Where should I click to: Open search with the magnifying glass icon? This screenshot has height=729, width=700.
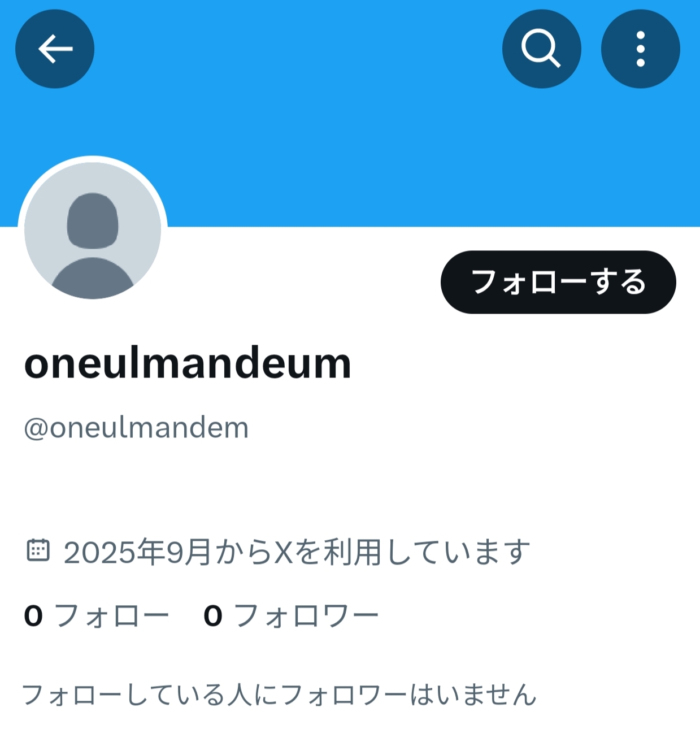click(541, 49)
